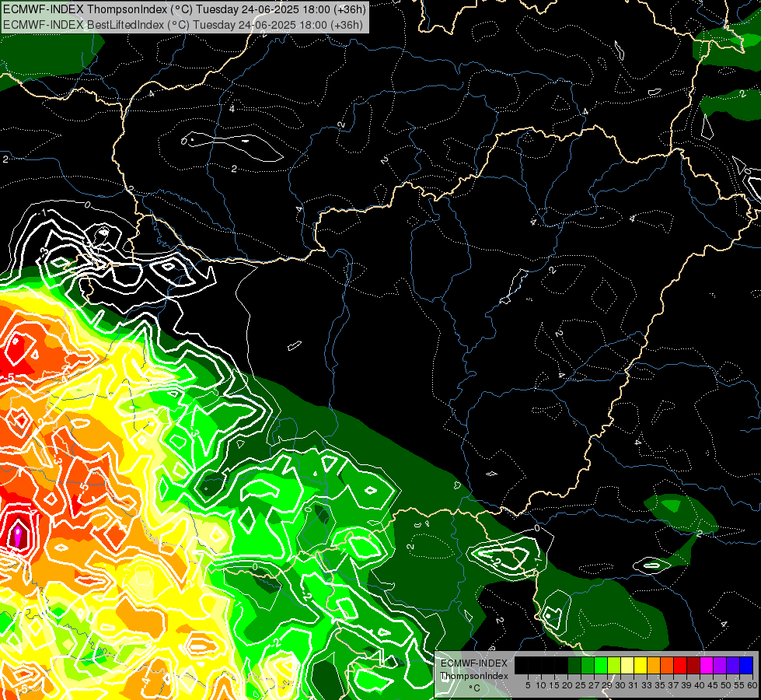Select the pale yellow 30–31 legend swatch
This screenshot has width=761, height=700.
(627, 665)
